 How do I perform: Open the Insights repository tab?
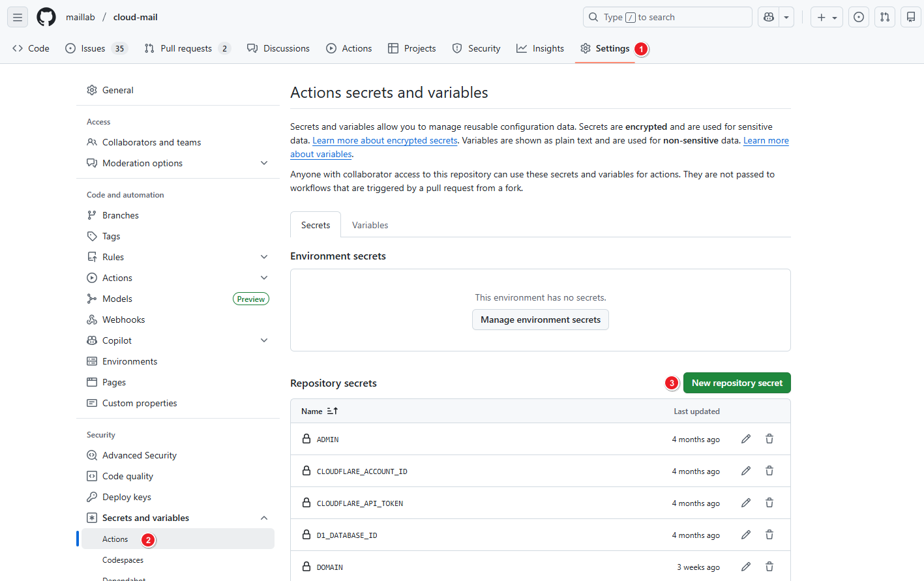coord(540,48)
